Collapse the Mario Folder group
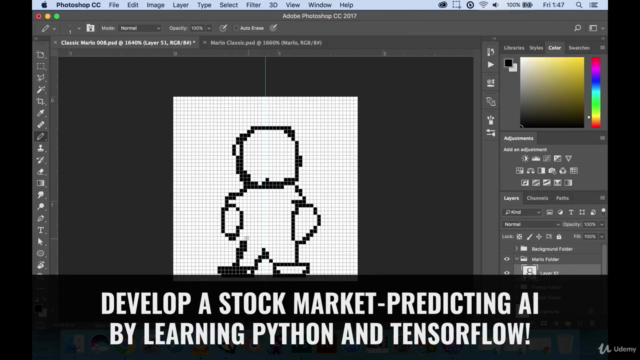This screenshot has width=640, height=360. 517,259
